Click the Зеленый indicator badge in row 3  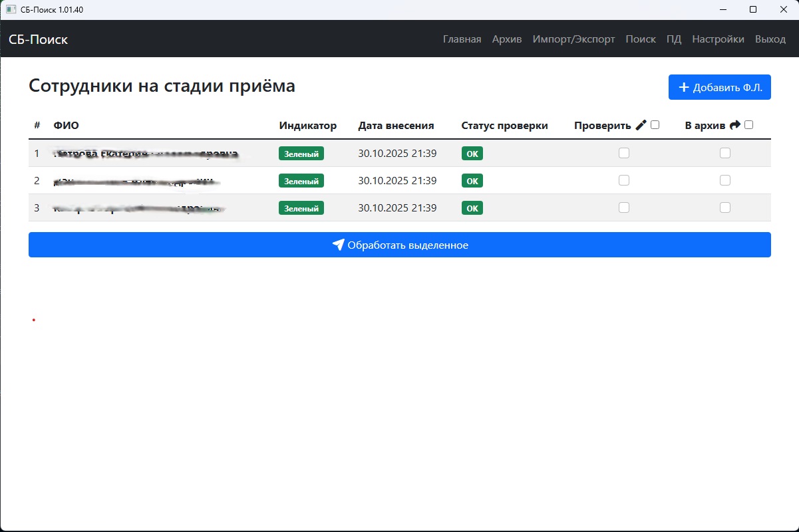point(301,207)
